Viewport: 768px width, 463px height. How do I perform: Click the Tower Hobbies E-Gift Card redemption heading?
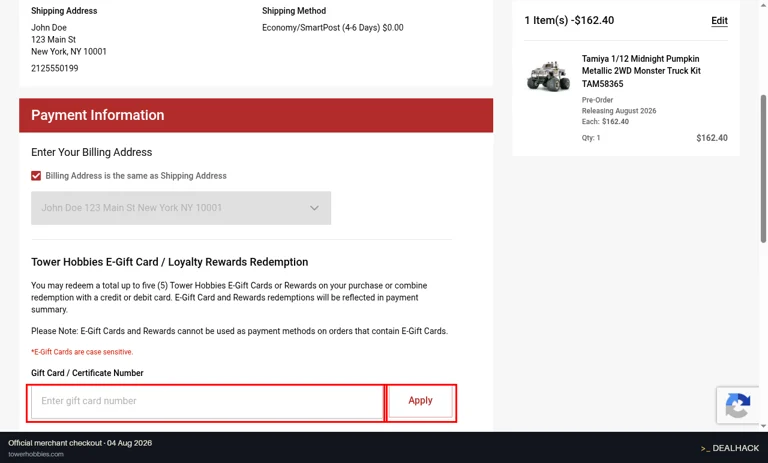point(169,262)
